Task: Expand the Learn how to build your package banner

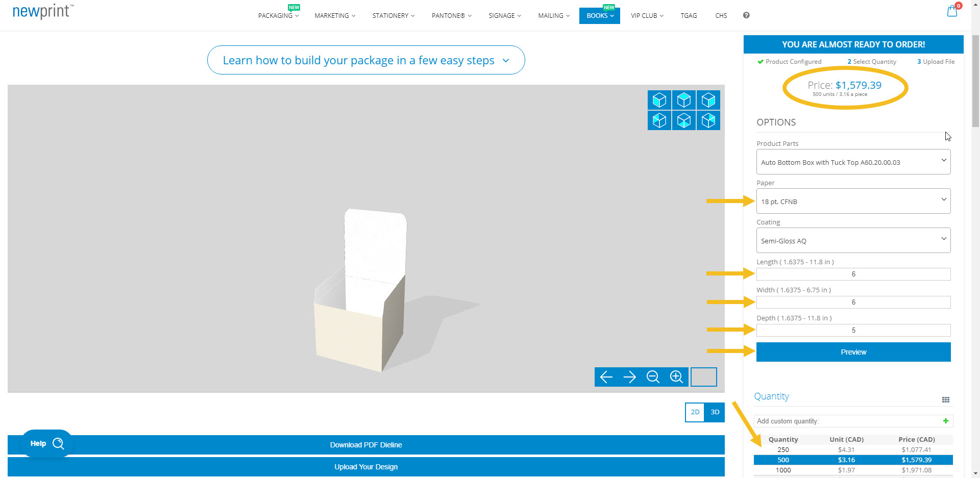Action: (x=366, y=60)
